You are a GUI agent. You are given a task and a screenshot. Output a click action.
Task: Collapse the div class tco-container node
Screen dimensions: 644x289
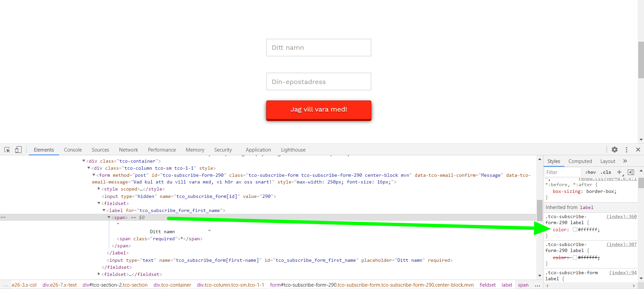click(84, 161)
